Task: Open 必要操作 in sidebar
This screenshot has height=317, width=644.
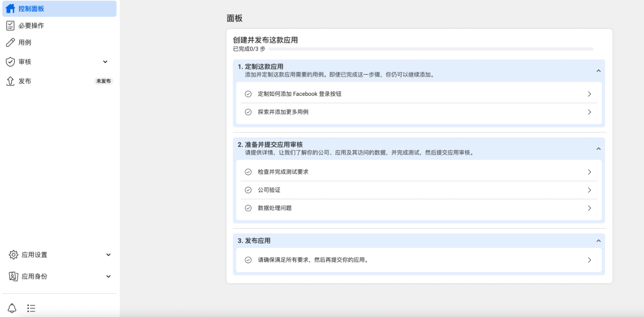Action: pos(60,26)
